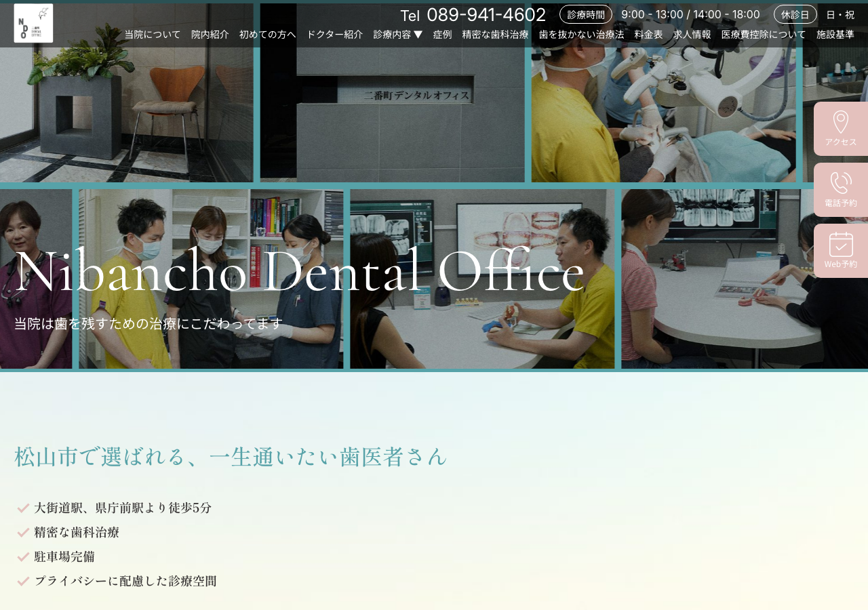
Task: Open the アクセス map pin button
Action: [841, 129]
